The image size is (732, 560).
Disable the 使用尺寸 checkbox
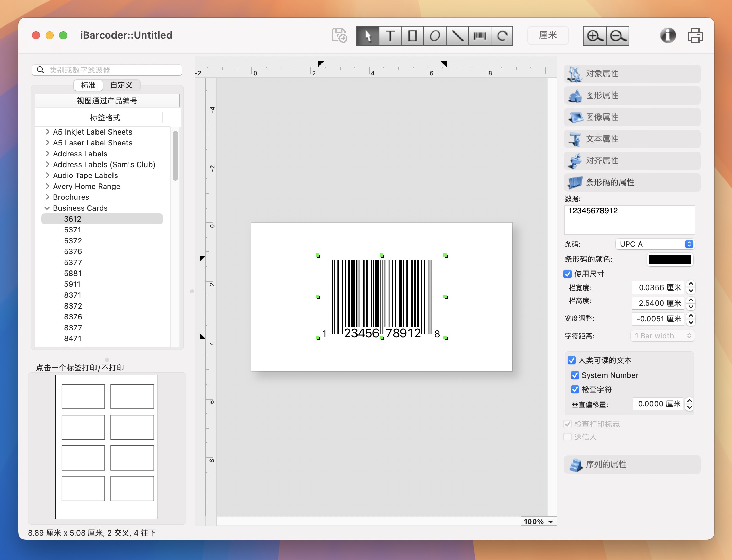pos(568,274)
